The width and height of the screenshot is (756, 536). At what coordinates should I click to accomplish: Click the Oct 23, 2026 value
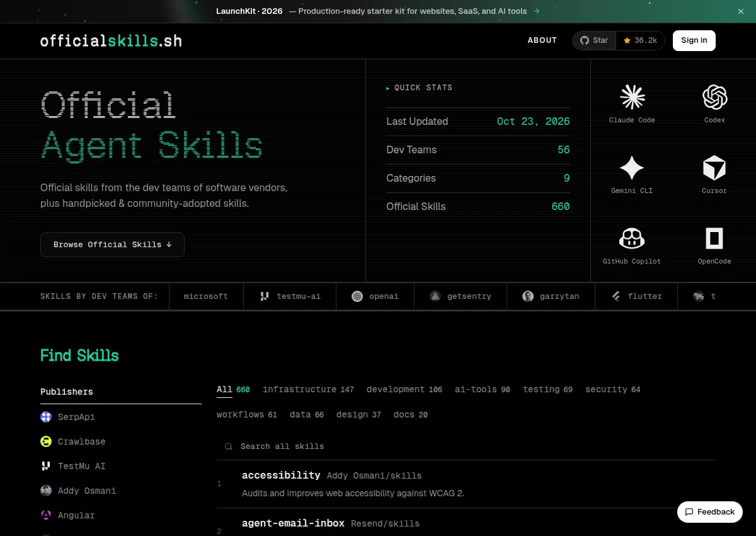(533, 122)
